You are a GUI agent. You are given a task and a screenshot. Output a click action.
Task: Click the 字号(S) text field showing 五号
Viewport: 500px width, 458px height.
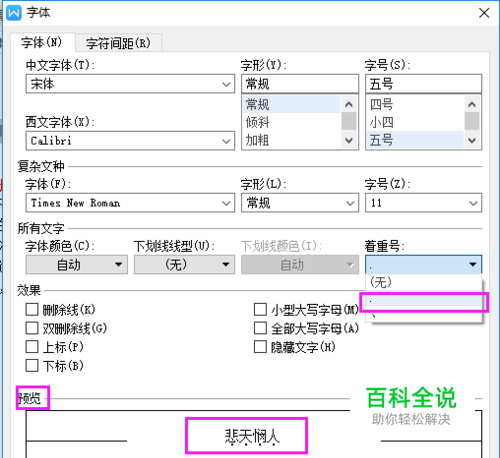(x=423, y=84)
